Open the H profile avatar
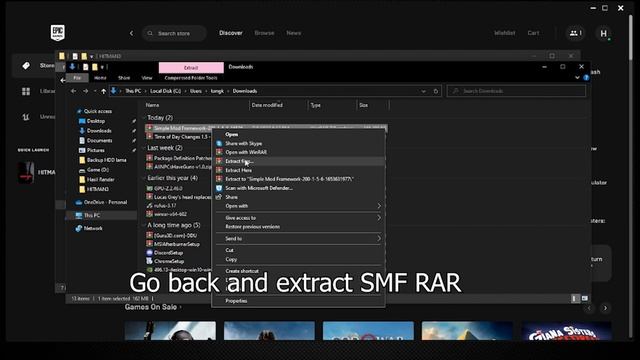The height and width of the screenshot is (360, 640). (604, 33)
